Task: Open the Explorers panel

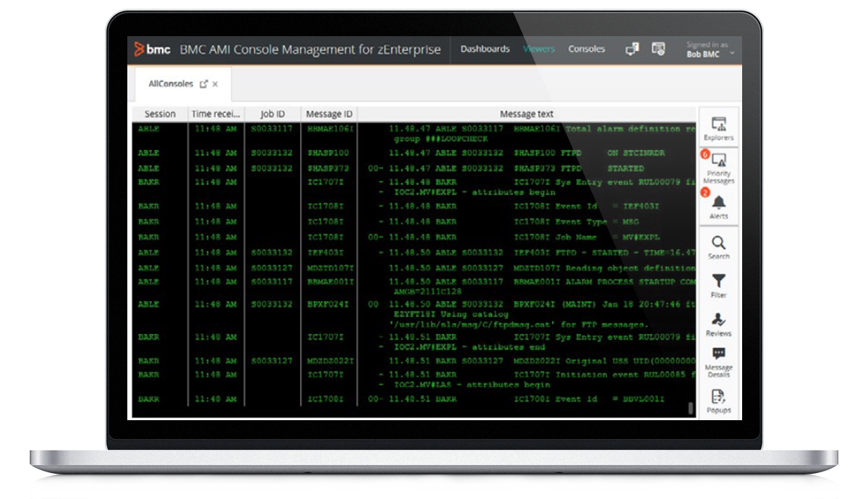Action: click(718, 128)
